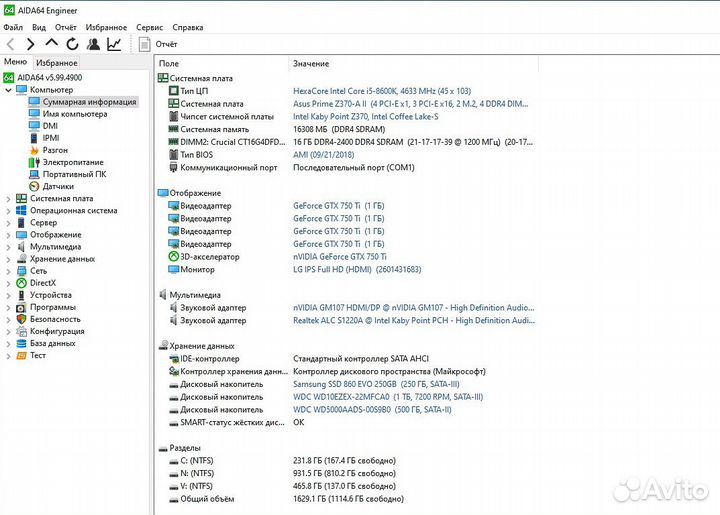Image resolution: width=720 pixels, height=515 pixels.
Task: Click the Поле column header
Action: tap(221, 63)
